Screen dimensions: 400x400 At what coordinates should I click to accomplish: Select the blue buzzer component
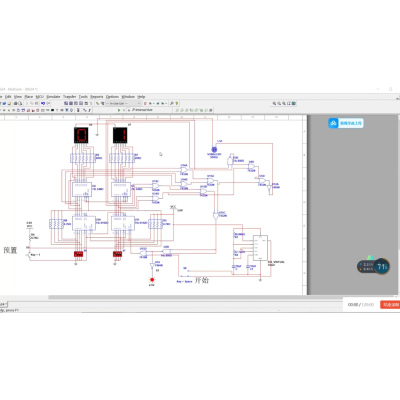(214, 150)
